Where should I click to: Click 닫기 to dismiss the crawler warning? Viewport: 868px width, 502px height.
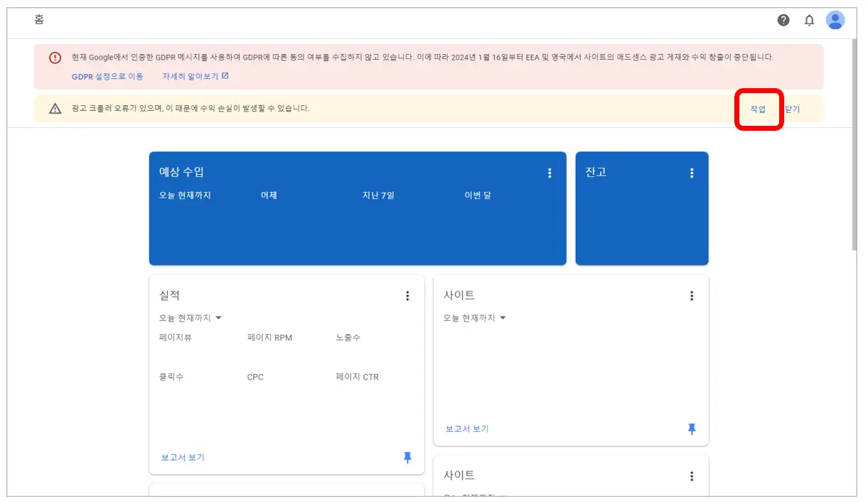pyautogui.click(x=791, y=109)
